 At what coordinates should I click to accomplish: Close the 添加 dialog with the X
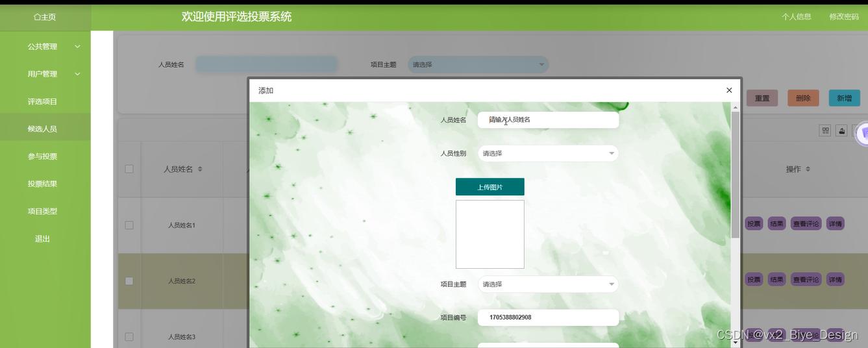point(729,90)
